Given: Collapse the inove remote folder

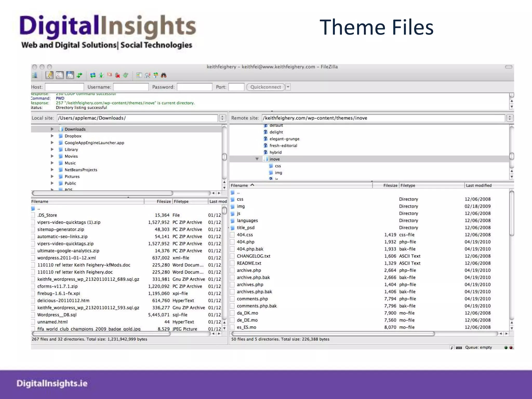Looking at the screenshot, I should tap(257, 159).
